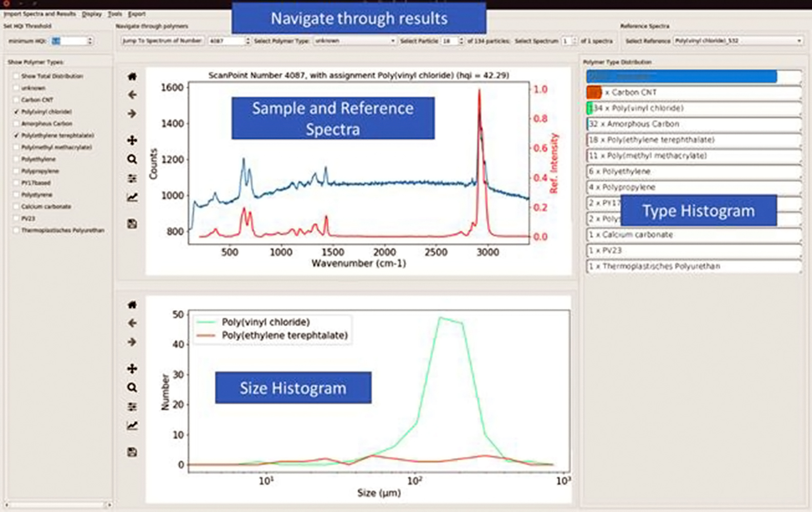Click the minimum HQI input field
This screenshot has width=812, height=512.
69,41
